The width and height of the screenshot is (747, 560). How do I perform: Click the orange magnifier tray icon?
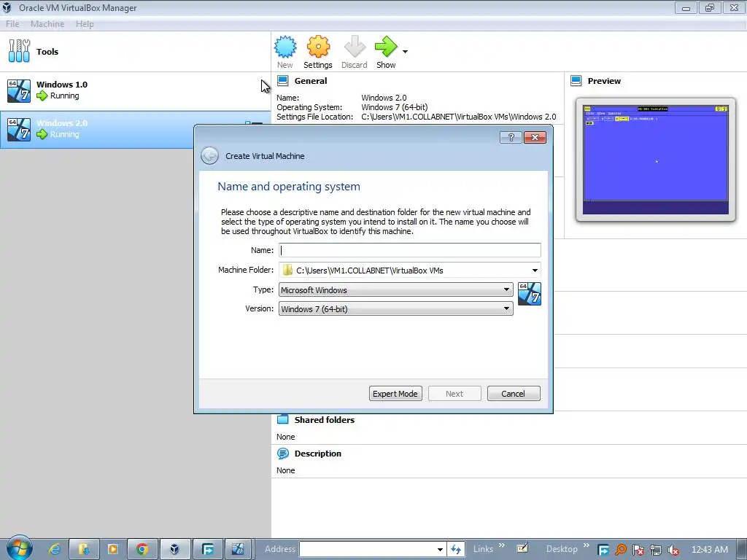(620, 550)
